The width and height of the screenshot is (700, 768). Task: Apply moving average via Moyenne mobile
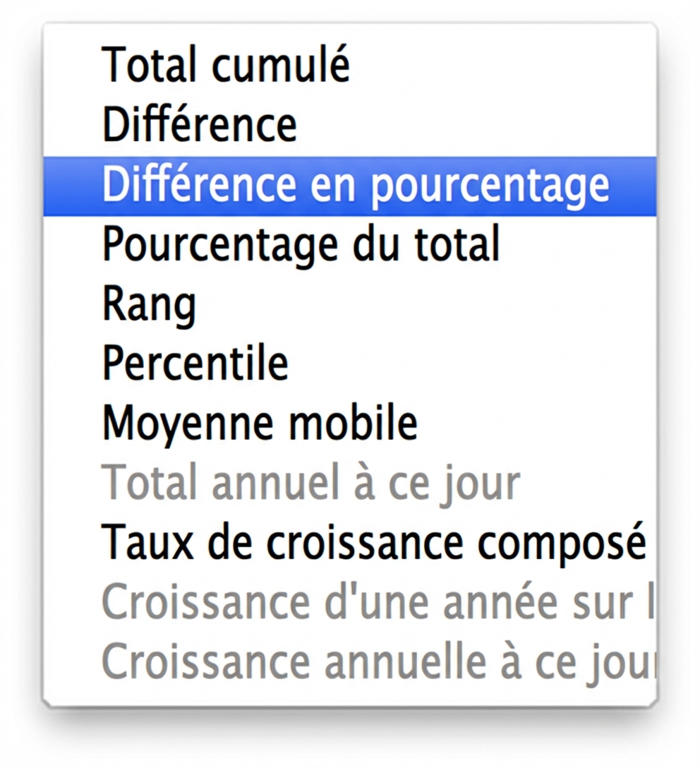[x=349, y=424]
